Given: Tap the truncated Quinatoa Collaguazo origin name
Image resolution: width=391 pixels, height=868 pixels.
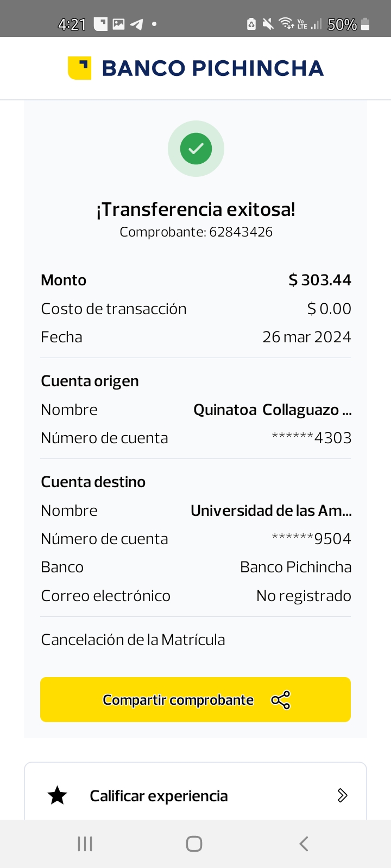Looking at the screenshot, I should click(x=272, y=410).
